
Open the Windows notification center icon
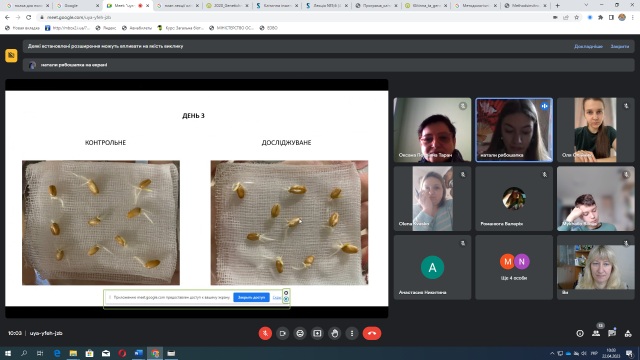[629, 353]
